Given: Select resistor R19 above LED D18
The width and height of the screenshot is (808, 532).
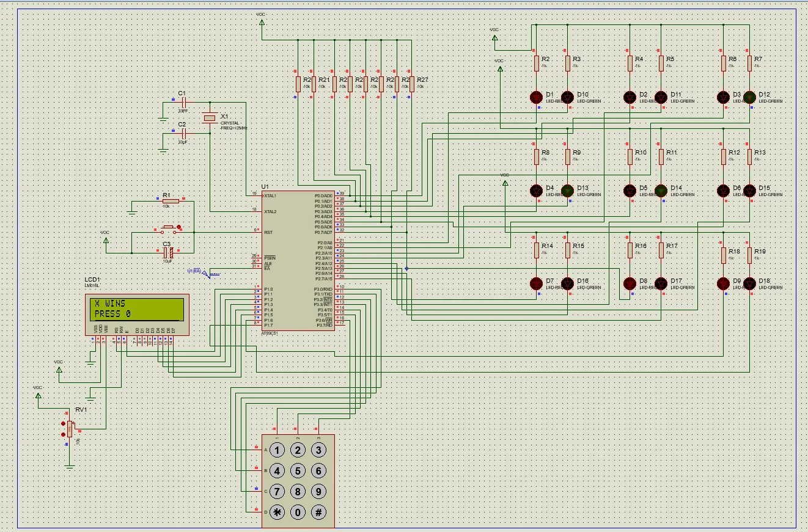Looking at the screenshot, I should [749, 255].
